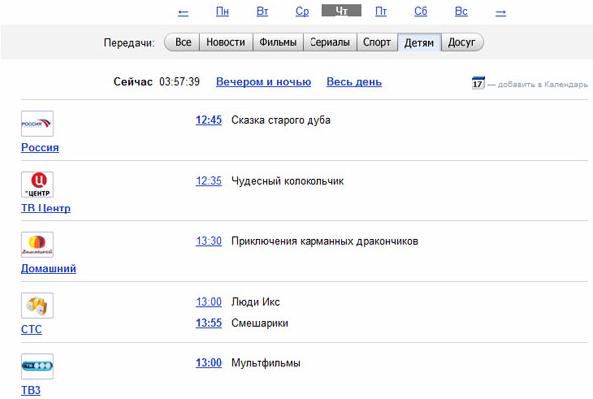This screenshot has height=399, width=593.
Task: Click program title Сказка старого дуба
Action: click(x=281, y=120)
